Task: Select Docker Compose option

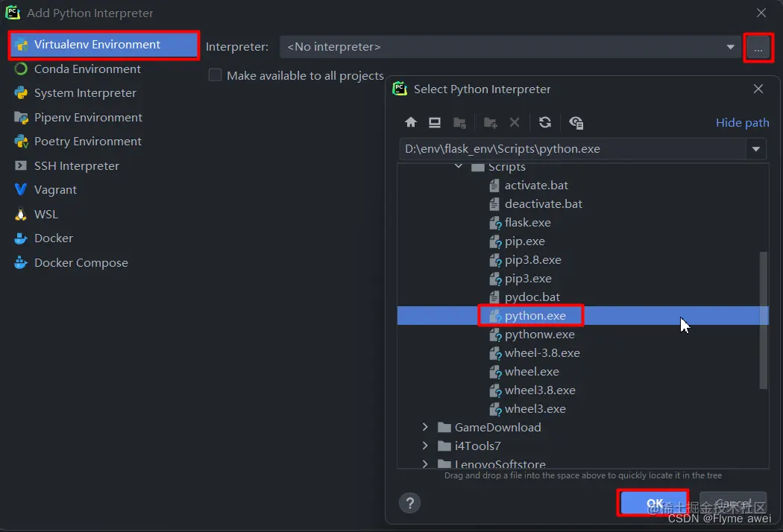Action: [81, 262]
